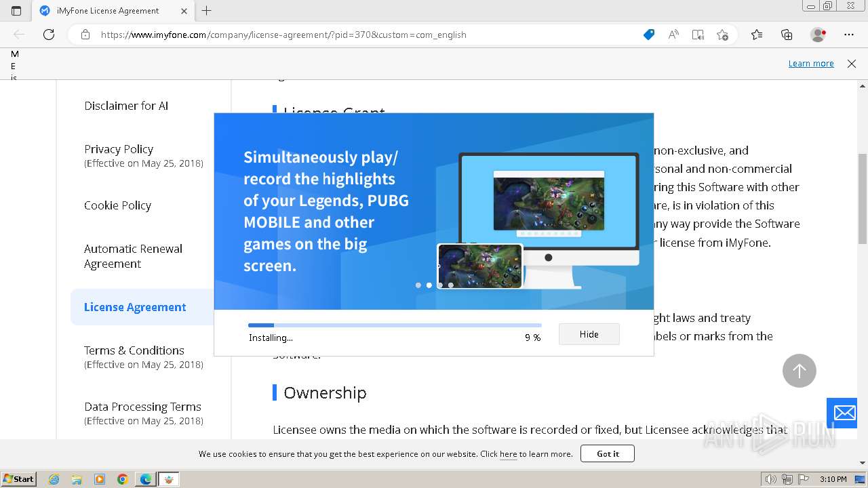Viewport: 868px width, 488px height.
Task: Dismiss the notification bar
Action: pos(852,63)
